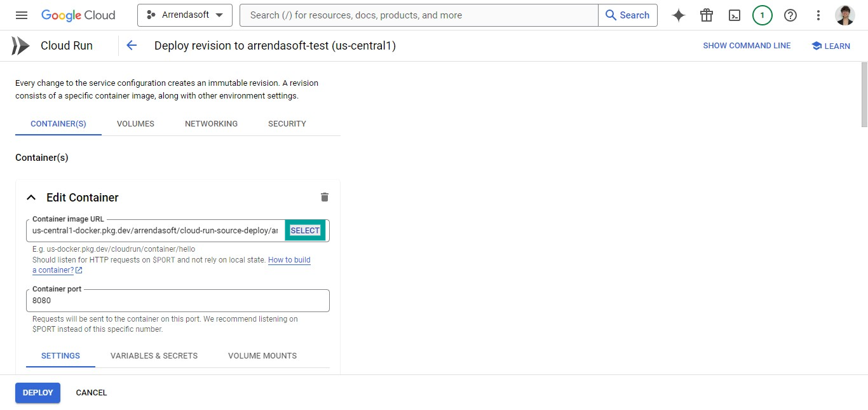Go back using the left arrow
Image resolution: width=868 pixels, height=410 pixels.
[x=132, y=45]
